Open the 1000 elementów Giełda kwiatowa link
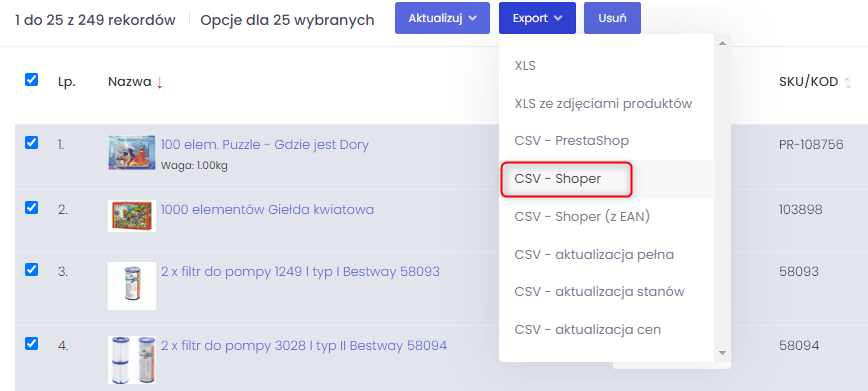 (x=267, y=210)
